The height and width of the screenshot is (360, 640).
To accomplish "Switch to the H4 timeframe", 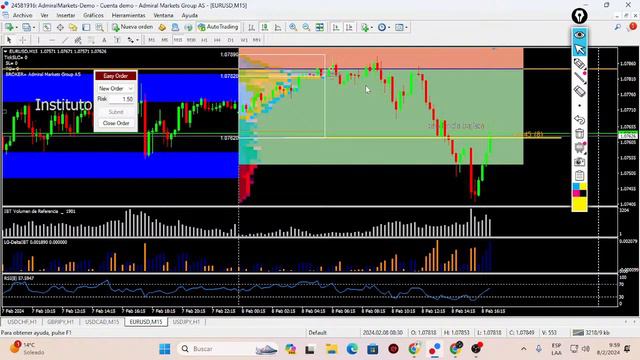I will tap(217, 40).
